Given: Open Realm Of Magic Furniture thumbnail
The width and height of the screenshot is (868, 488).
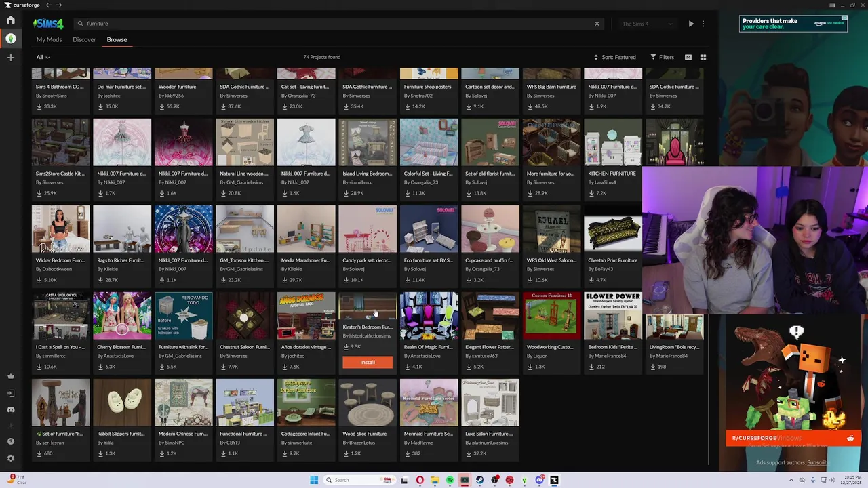Looking at the screenshot, I should tap(429, 317).
